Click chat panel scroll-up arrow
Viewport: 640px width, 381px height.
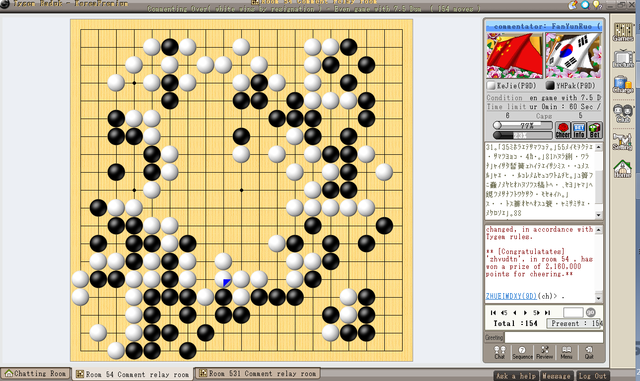coord(599,230)
